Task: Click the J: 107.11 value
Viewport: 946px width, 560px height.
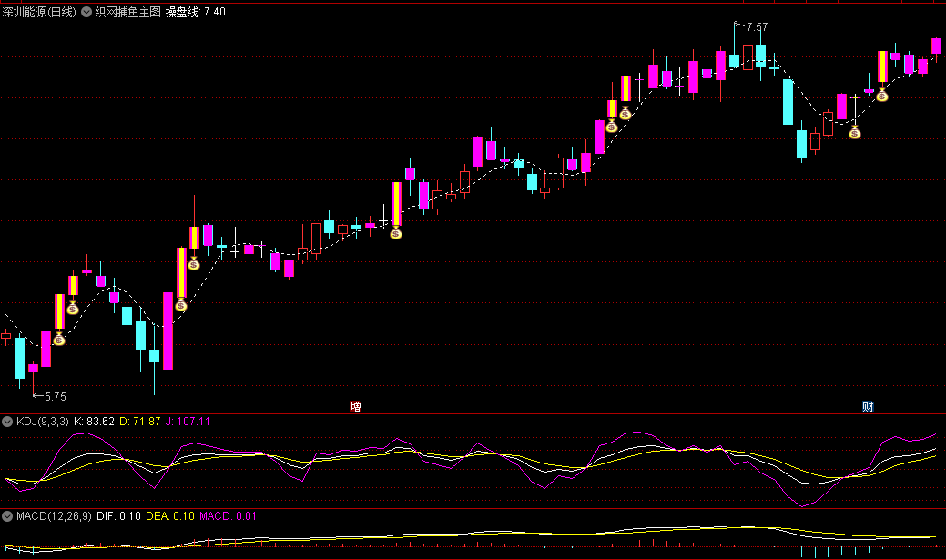Action: click(188, 422)
